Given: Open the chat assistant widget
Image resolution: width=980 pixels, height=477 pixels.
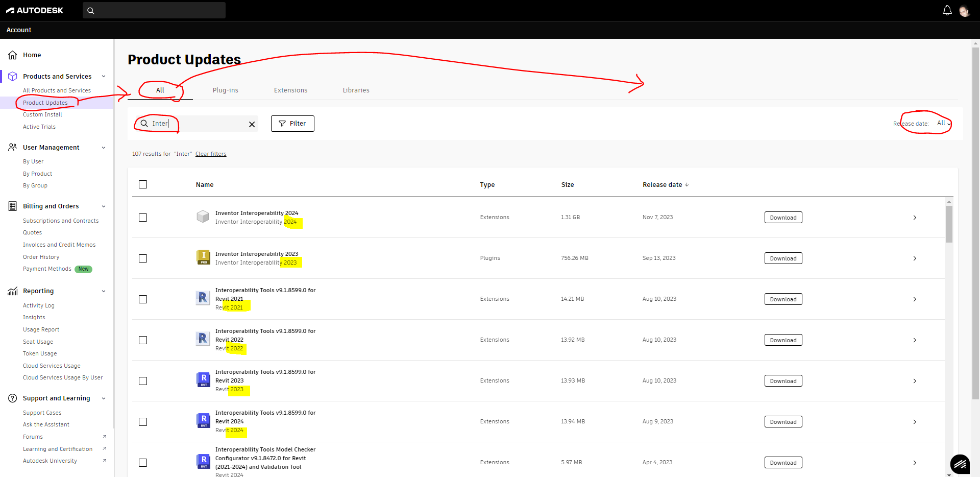Looking at the screenshot, I should click(960, 464).
